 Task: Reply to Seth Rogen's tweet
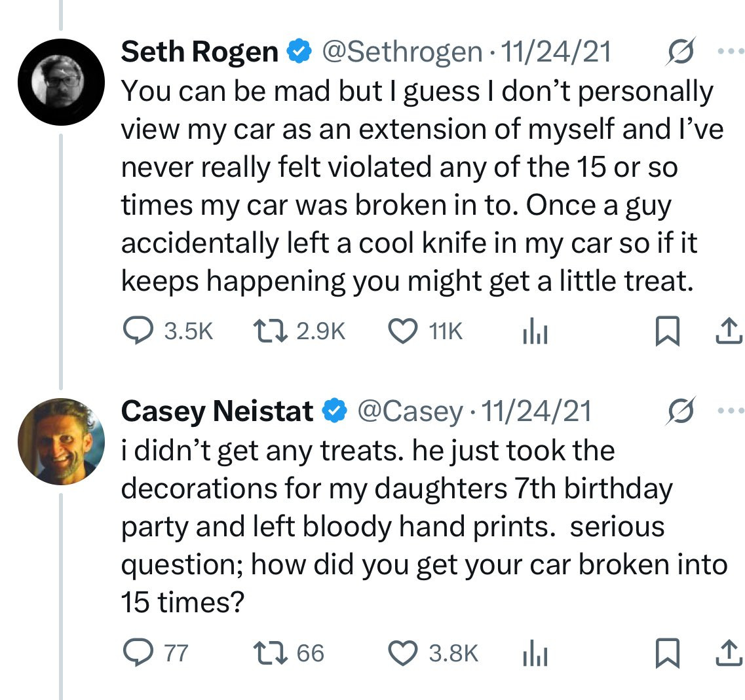coord(138,333)
